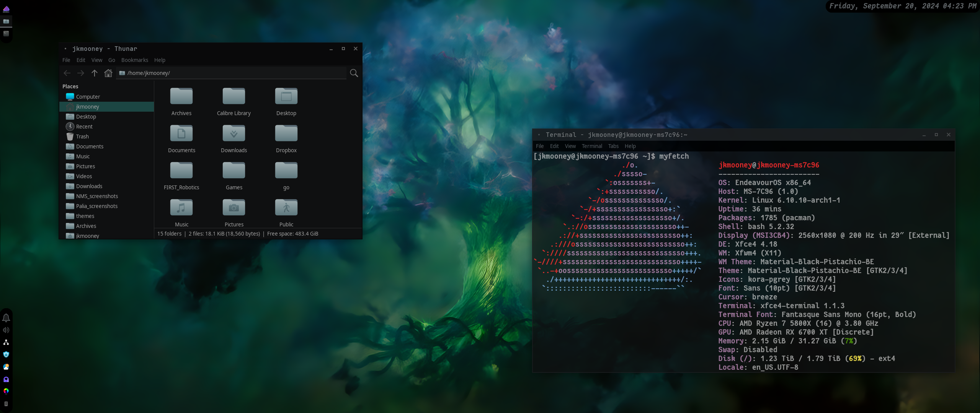The image size is (980, 413).
Task: Open Thunar Help menu
Action: [160, 60]
